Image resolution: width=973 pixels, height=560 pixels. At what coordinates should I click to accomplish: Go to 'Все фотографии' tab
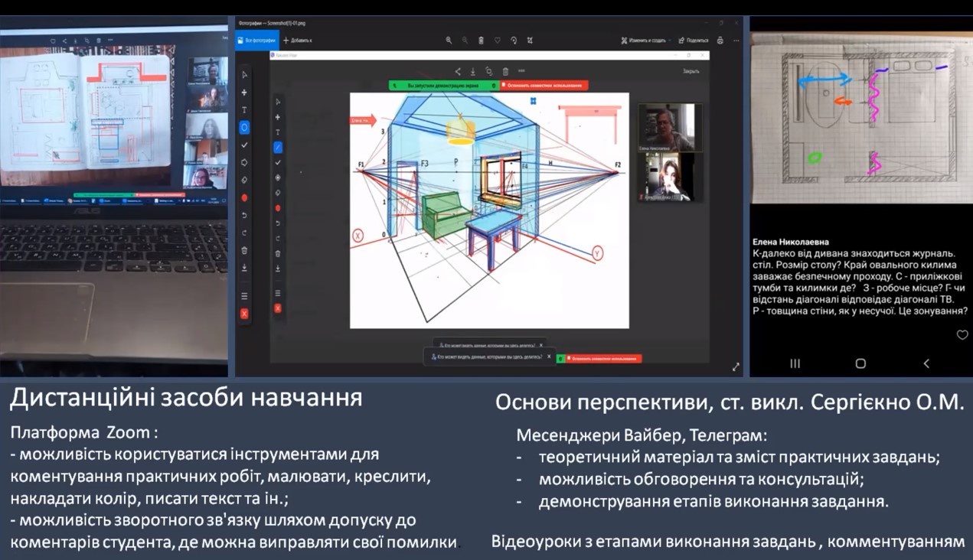coord(258,40)
